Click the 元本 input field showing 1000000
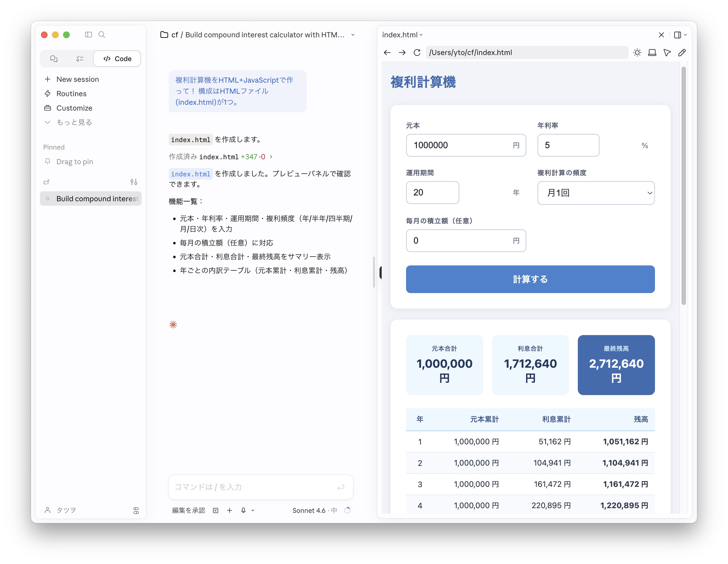The image size is (728, 564). point(466,145)
